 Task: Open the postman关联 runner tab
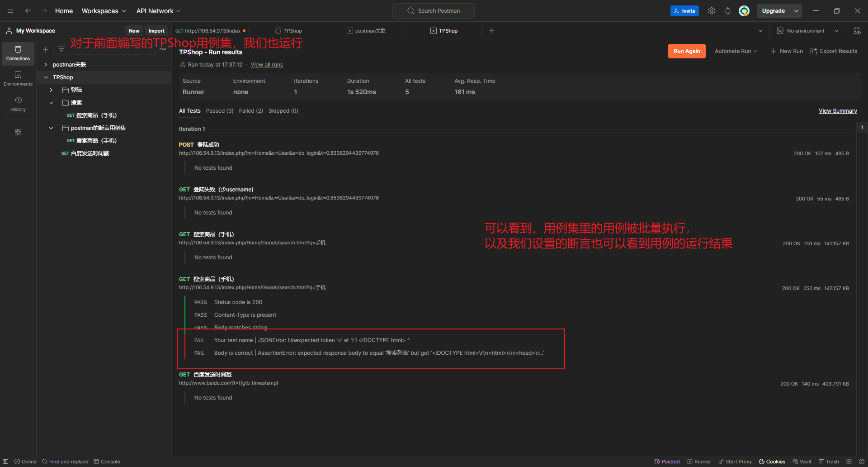click(366, 31)
